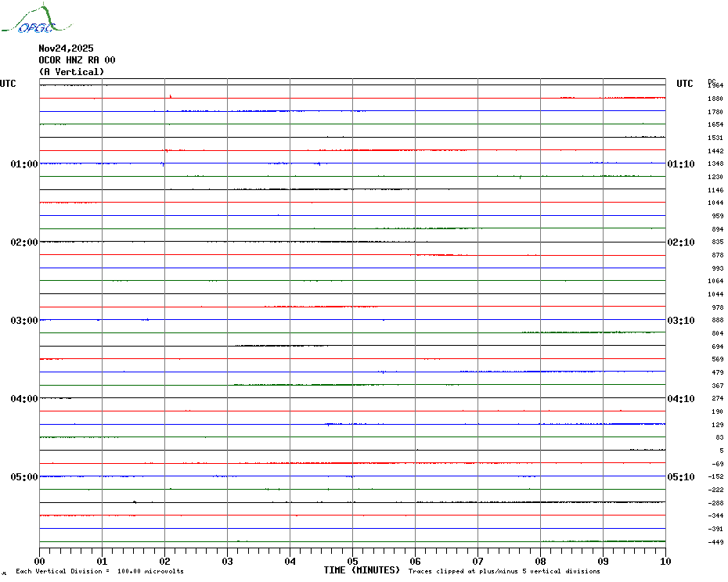Viewport: 728px width, 582px height.
Task: Click the vertical division microvolts note
Action: click(99, 572)
